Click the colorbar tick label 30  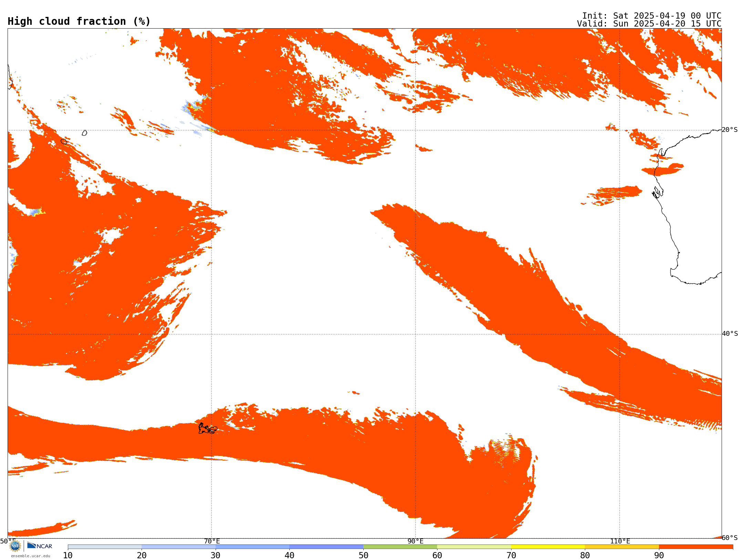(x=216, y=556)
